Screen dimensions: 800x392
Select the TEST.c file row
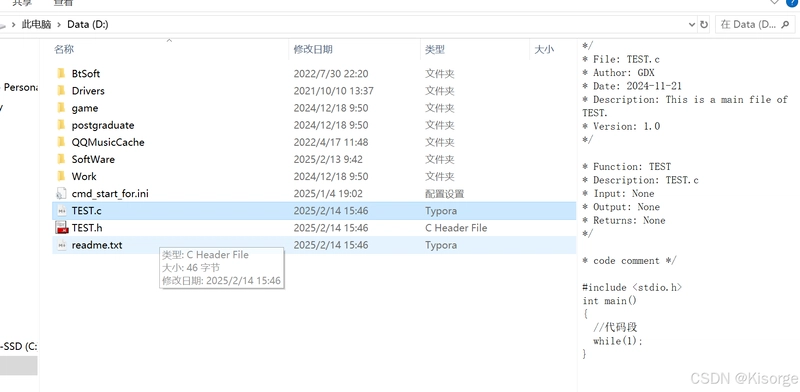pos(314,211)
